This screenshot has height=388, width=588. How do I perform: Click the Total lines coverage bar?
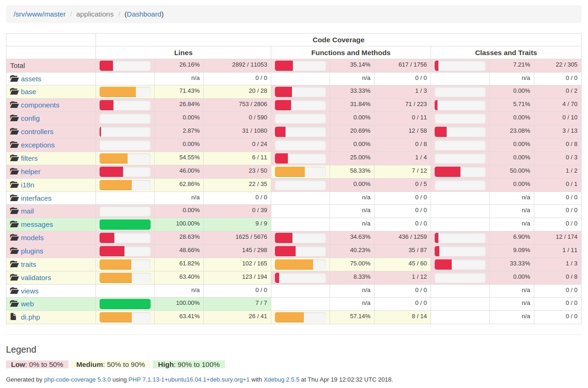(x=125, y=66)
